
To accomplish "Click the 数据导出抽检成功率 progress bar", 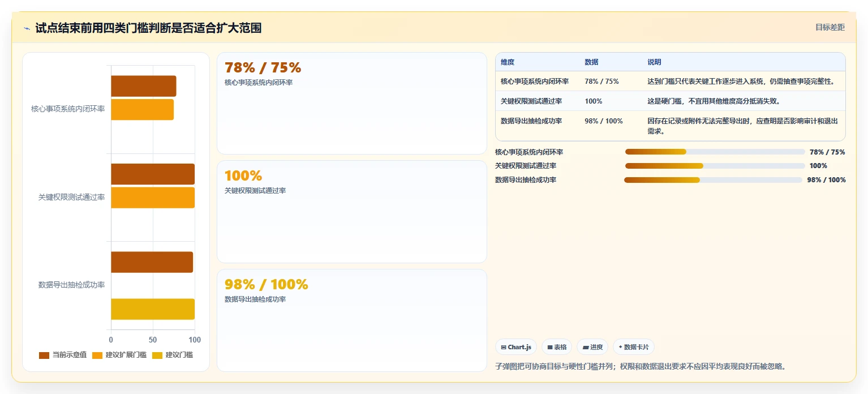I will [713, 180].
